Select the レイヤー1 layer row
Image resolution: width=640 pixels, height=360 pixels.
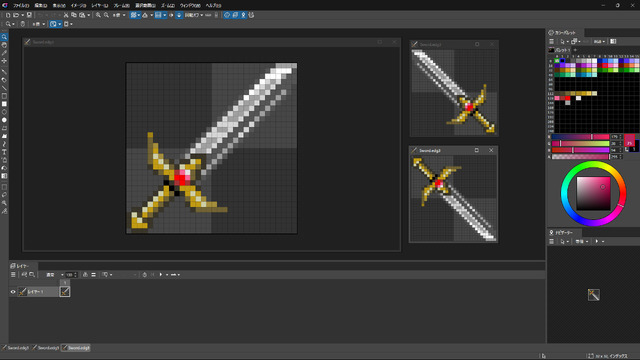point(38,292)
